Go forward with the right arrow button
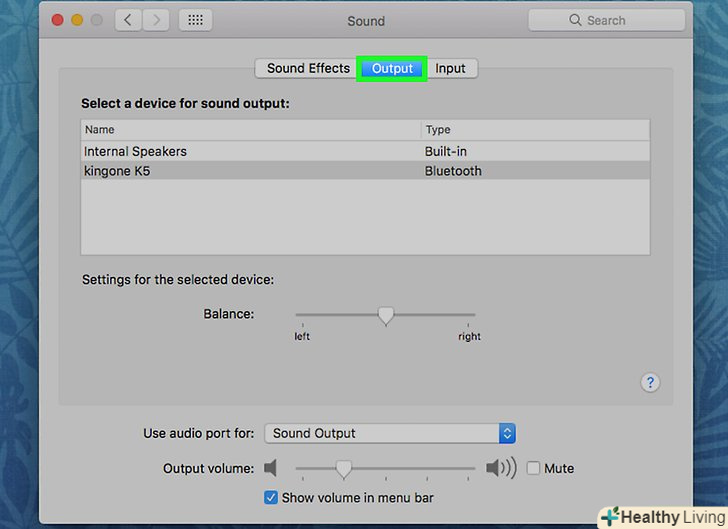Viewport: 728px width, 529px height. tap(156, 20)
